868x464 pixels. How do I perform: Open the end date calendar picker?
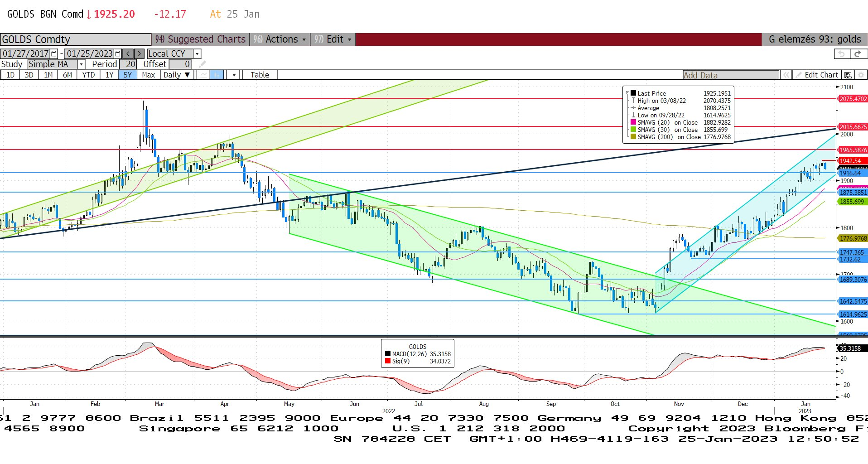click(x=118, y=53)
